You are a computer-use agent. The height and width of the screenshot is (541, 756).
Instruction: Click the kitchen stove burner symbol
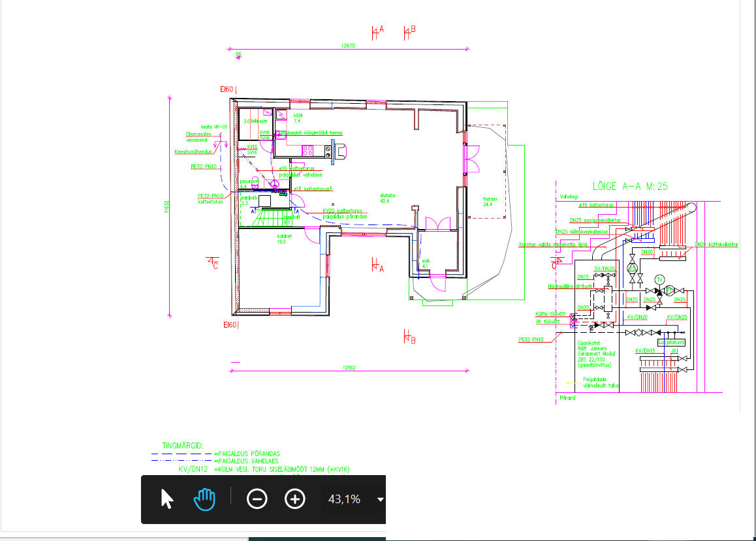(307, 151)
